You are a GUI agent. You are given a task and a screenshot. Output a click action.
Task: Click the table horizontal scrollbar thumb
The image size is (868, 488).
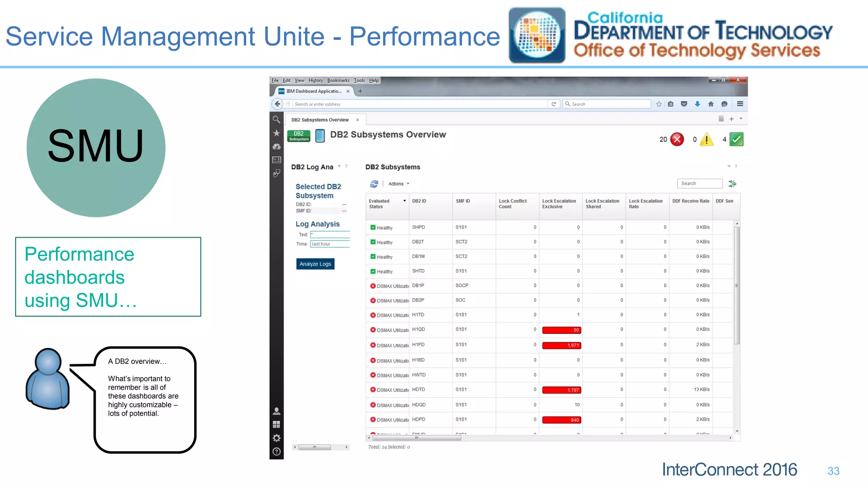click(x=416, y=438)
